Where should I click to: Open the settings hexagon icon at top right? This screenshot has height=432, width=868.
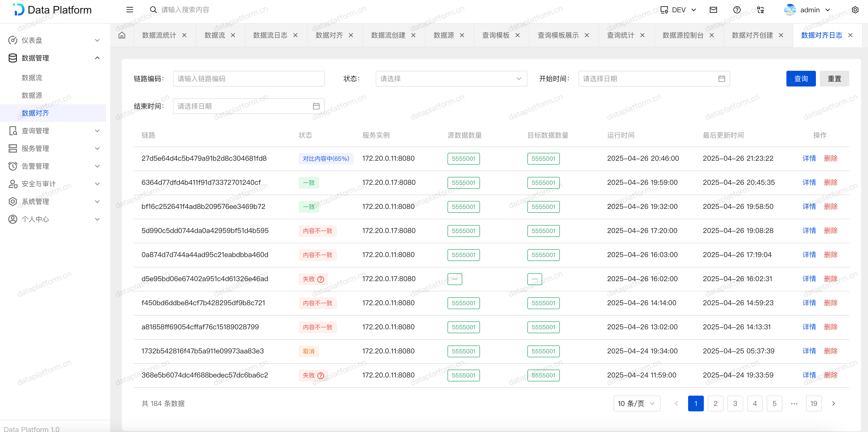[x=855, y=10]
